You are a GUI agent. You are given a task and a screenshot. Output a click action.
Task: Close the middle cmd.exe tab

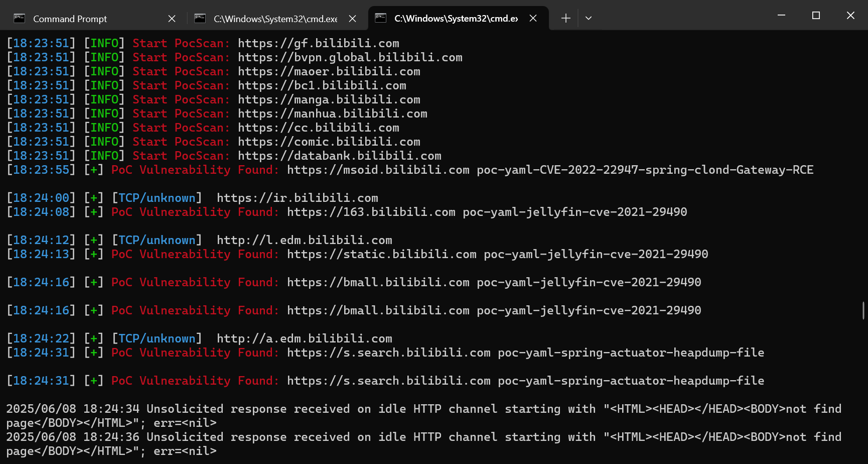tap(352, 19)
